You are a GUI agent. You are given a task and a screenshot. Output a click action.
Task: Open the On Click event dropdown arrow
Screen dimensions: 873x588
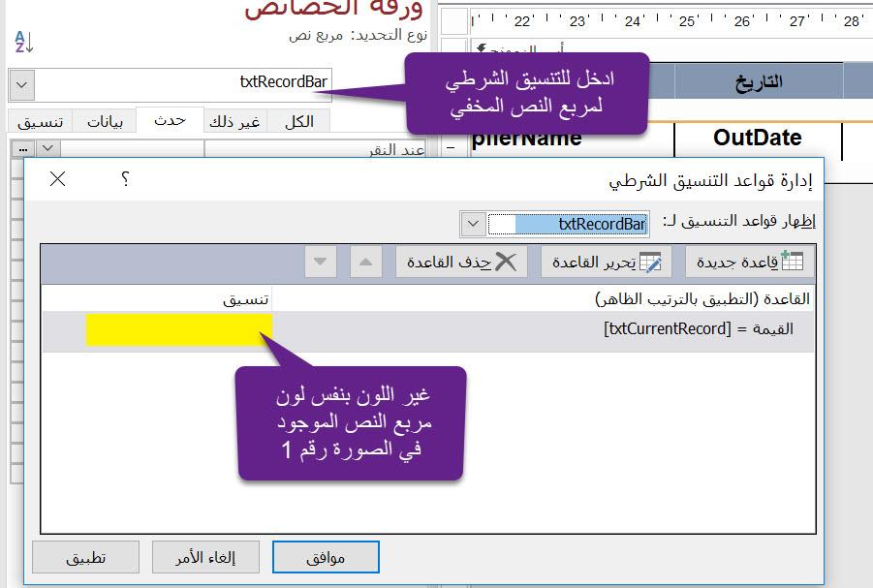click(x=47, y=149)
